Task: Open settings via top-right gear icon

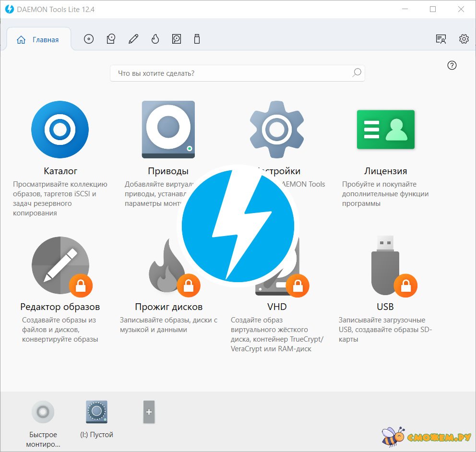Action: (x=464, y=39)
